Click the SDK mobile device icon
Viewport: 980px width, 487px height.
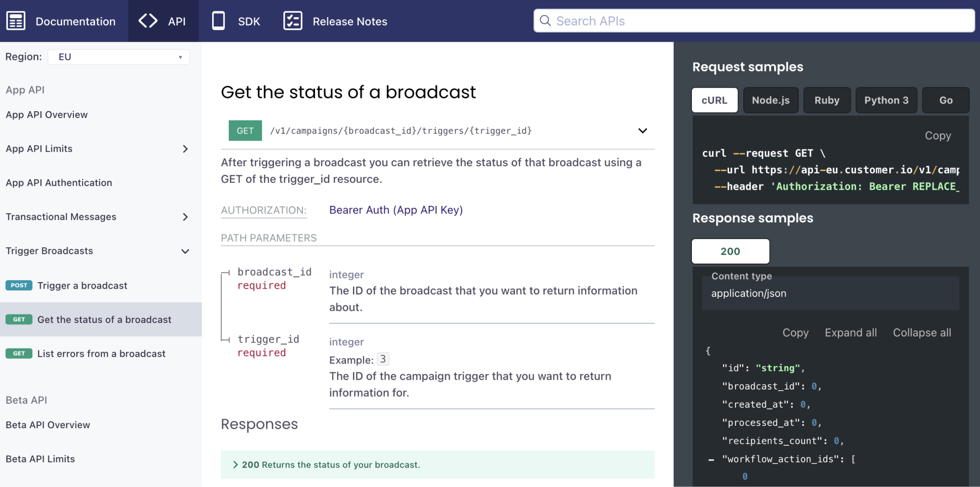pos(219,21)
